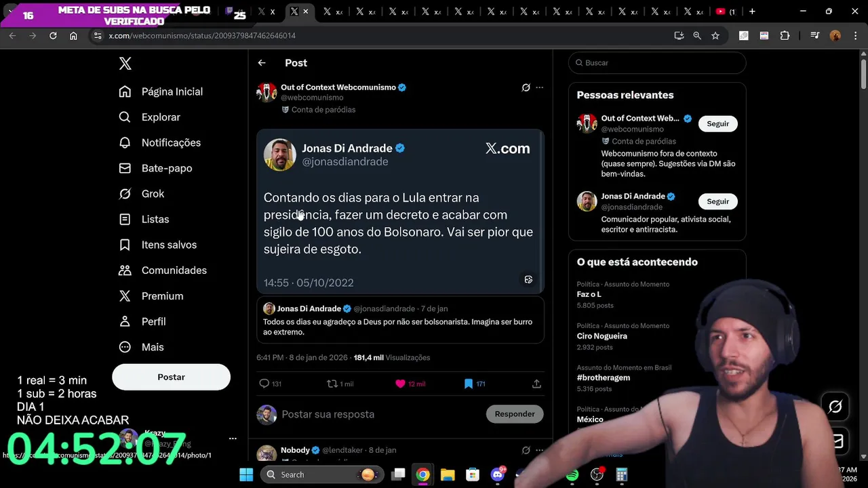Switch to the YouTube tab

tap(726, 12)
